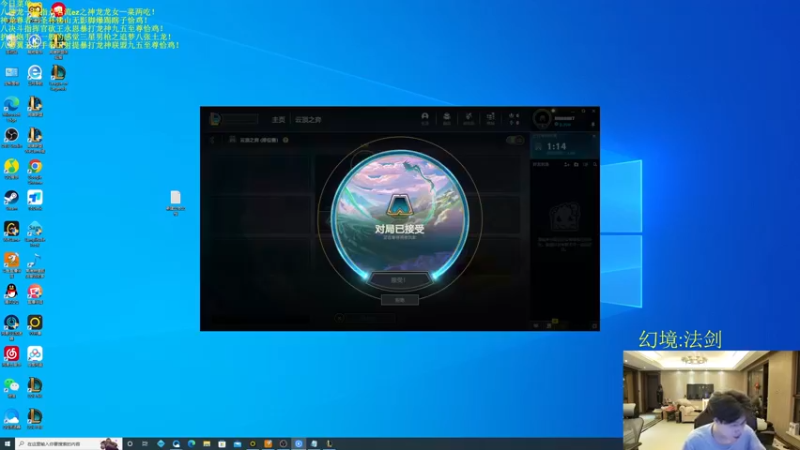
Task: Toggle the switch at lobby top right
Action: 514,140
